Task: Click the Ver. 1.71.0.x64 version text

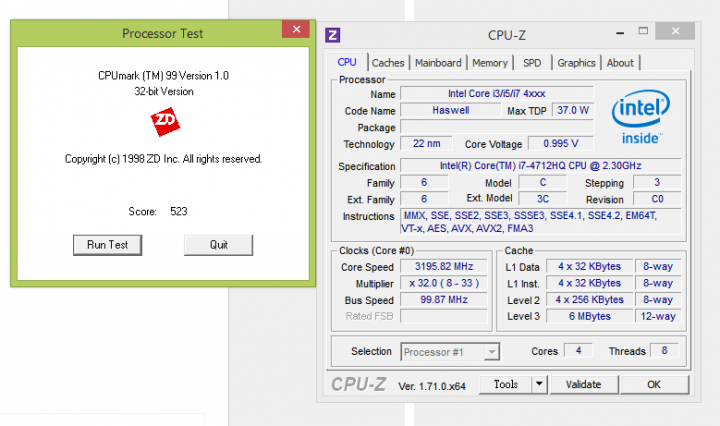Action: click(432, 387)
